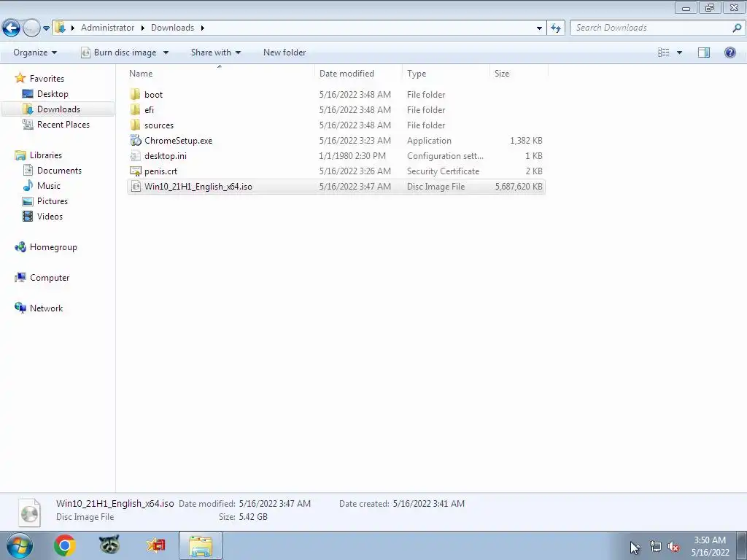This screenshot has width=747, height=560.
Task: Focus the Search Downloads field
Action: pyautogui.click(x=651, y=28)
